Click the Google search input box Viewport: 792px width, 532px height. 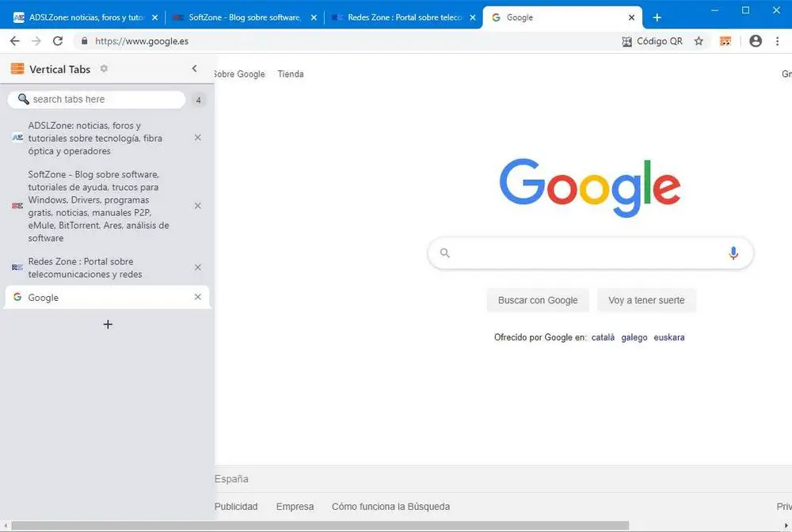pyautogui.click(x=590, y=253)
